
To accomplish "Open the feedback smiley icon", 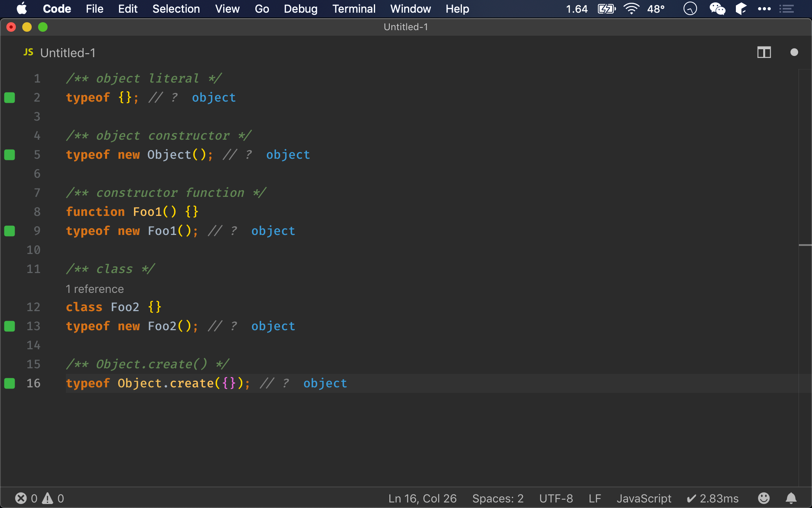I will 764,498.
